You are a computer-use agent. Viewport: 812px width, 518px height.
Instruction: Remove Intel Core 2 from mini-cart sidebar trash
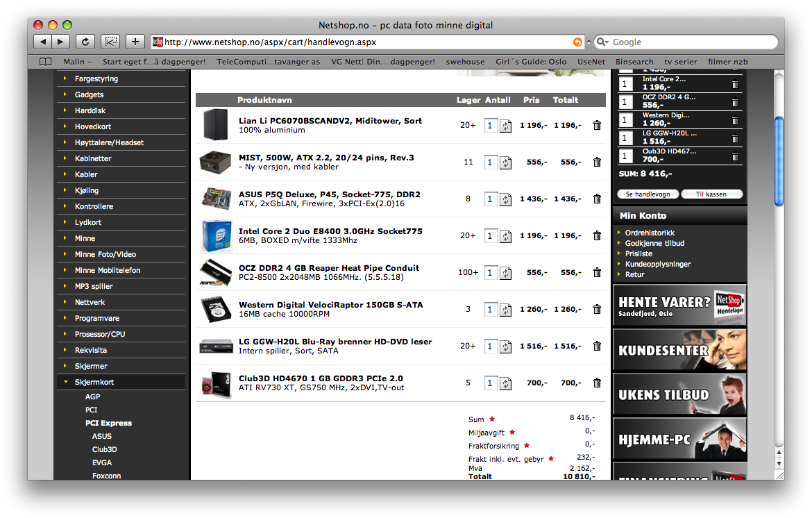735,85
